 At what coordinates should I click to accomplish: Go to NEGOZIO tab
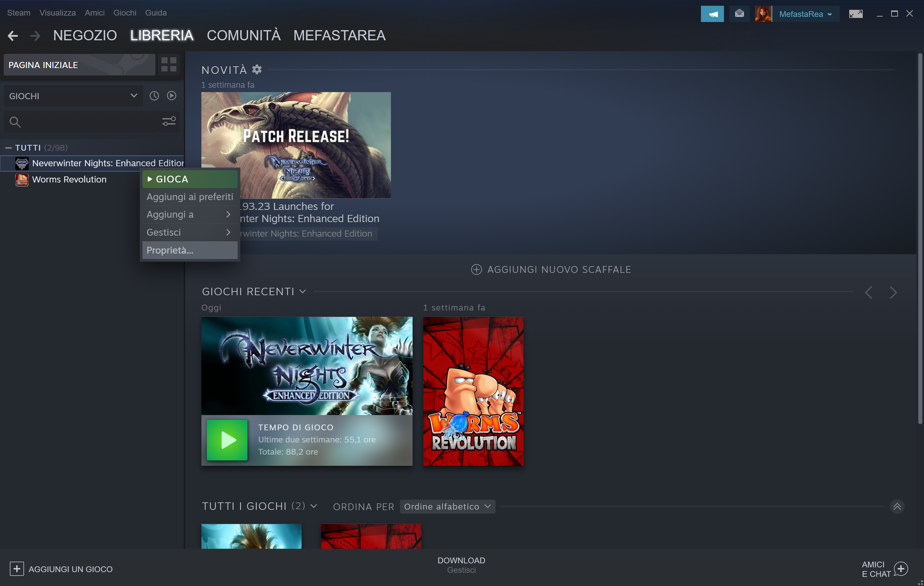click(x=85, y=35)
